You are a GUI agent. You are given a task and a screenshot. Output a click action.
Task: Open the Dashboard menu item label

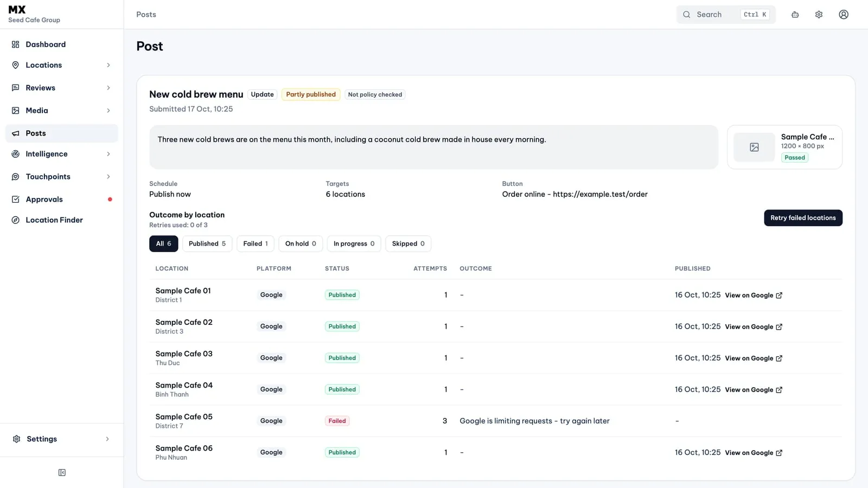click(46, 44)
